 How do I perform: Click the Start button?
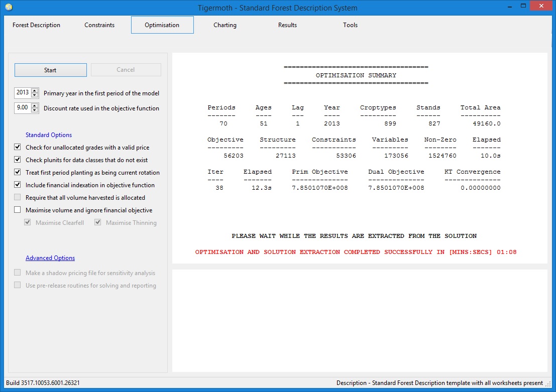coord(50,70)
